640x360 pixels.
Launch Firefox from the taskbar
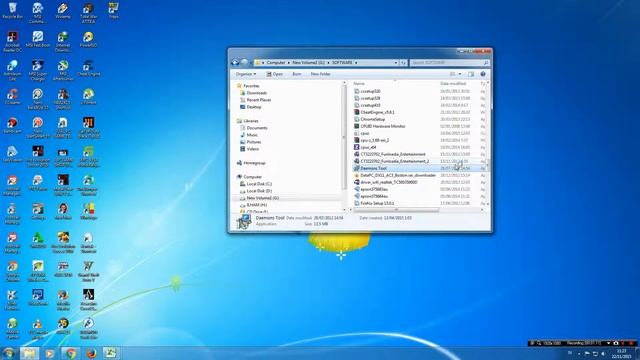[91, 353]
